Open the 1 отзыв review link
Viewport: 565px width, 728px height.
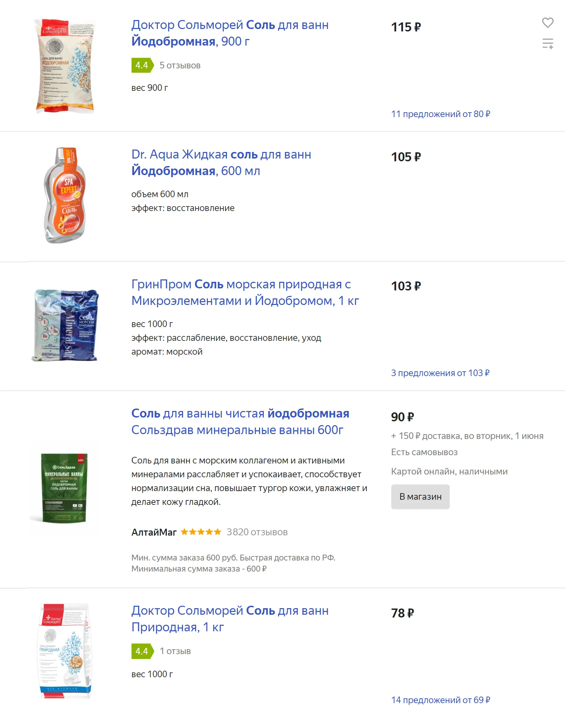coord(175,651)
